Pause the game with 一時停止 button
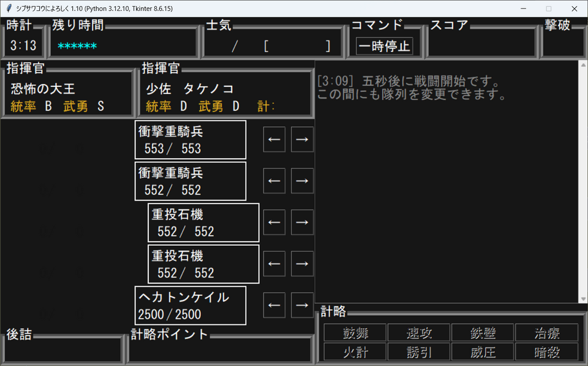The image size is (588, 366). (385, 46)
